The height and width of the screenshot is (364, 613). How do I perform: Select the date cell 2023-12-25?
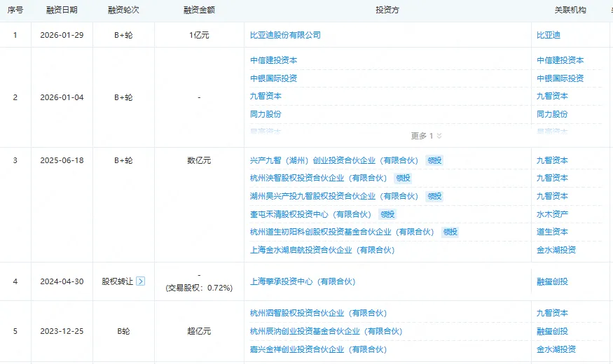pos(62,331)
